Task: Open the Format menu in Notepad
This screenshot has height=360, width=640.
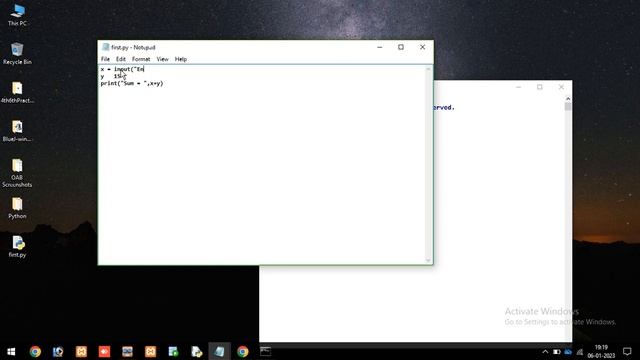Action: [141, 59]
